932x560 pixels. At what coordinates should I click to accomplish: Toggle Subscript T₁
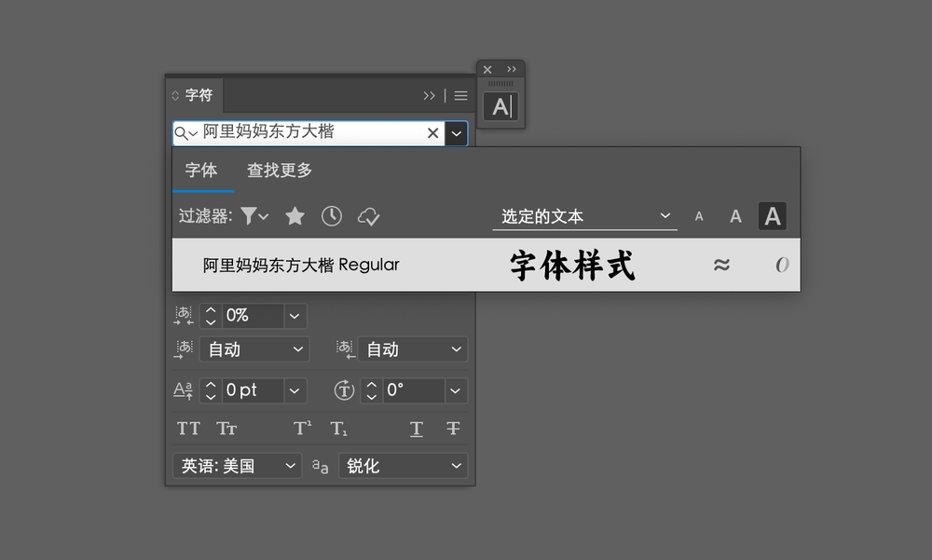point(339,429)
